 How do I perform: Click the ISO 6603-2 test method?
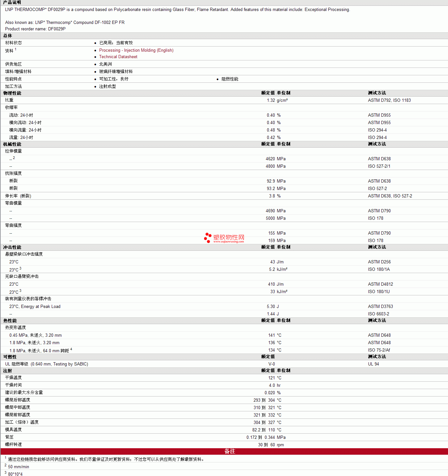point(378,314)
